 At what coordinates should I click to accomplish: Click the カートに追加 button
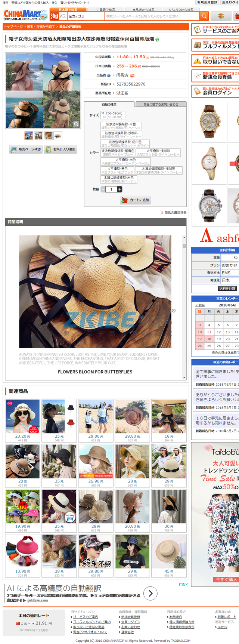(135, 200)
